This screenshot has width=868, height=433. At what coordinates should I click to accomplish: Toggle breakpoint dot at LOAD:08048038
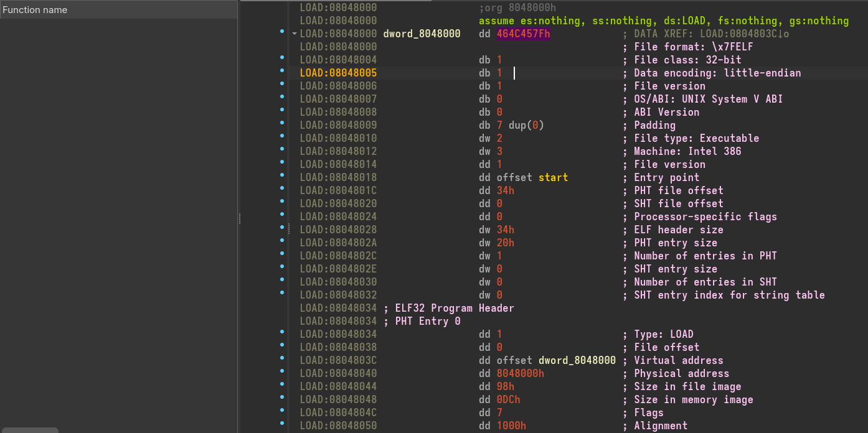[282, 345]
